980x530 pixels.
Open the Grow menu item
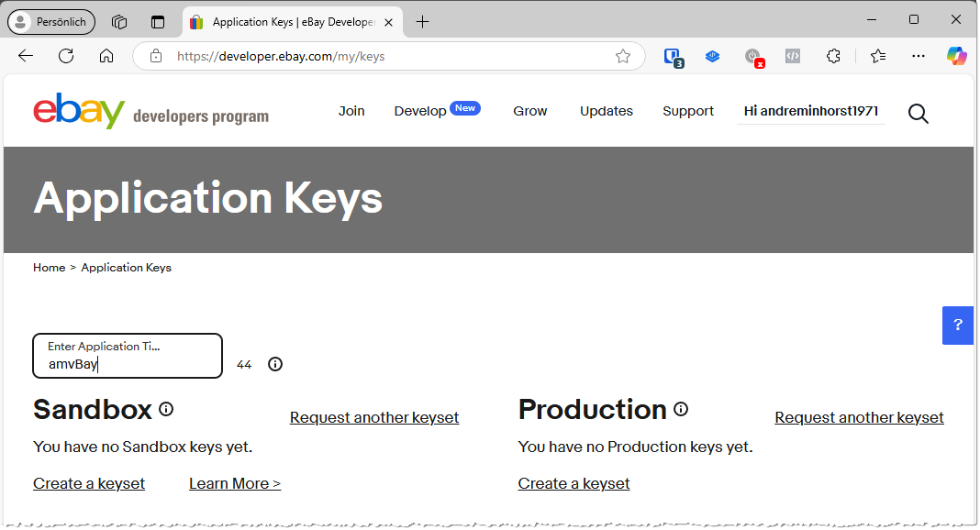tap(529, 111)
